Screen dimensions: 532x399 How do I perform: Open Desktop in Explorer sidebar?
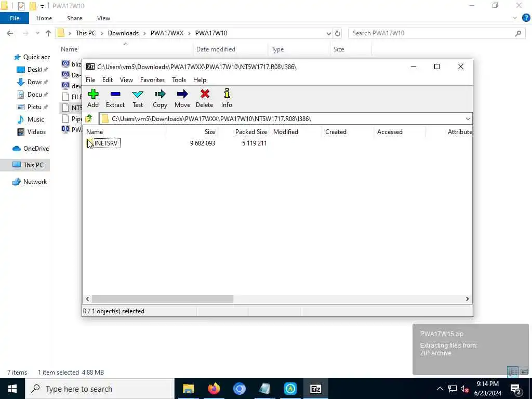click(33, 70)
